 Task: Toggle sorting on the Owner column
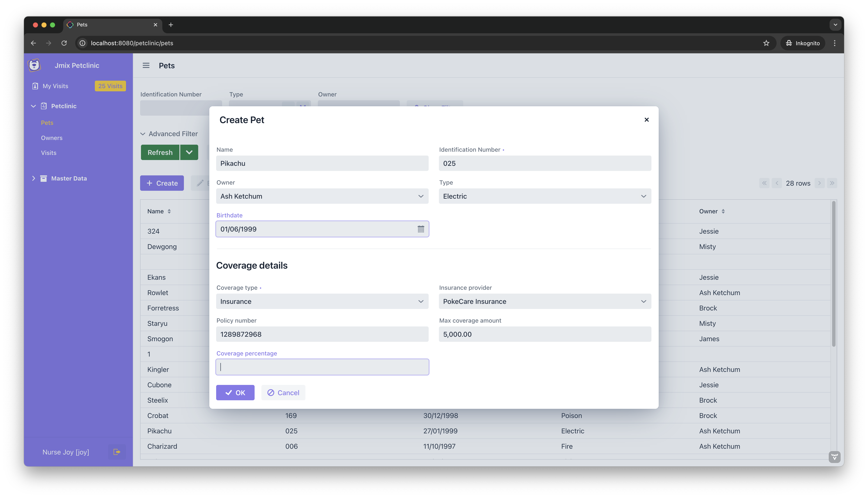pyautogui.click(x=724, y=211)
